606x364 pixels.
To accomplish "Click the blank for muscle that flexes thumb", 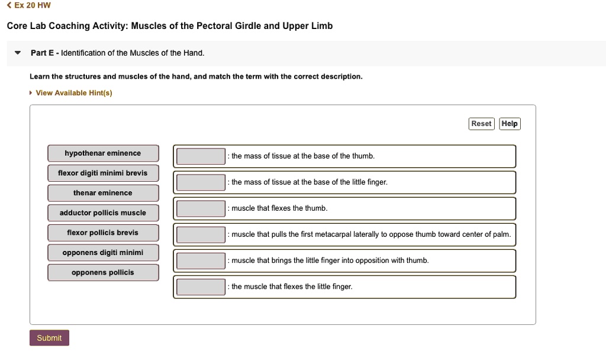I will point(200,208).
